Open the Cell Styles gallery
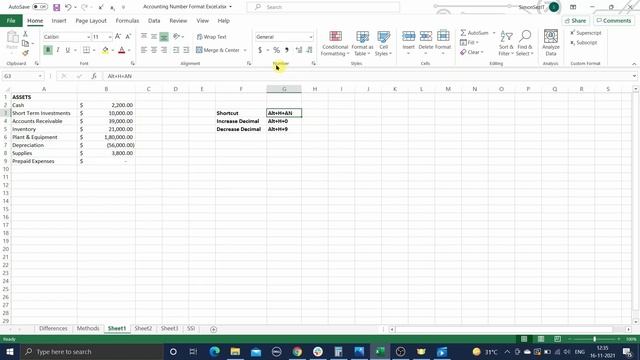The width and height of the screenshot is (640, 360). pyautogui.click(x=383, y=43)
